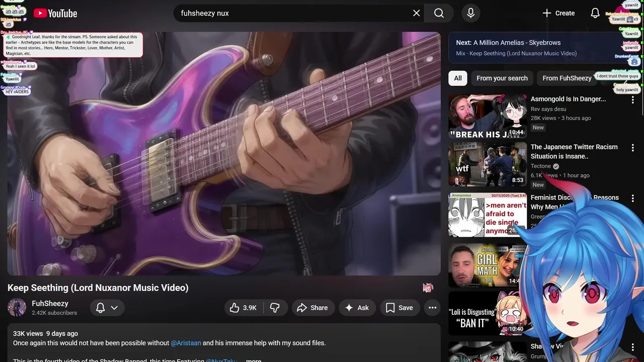644x362 pixels.
Task: Select the All filter chip
Action: point(458,78)
